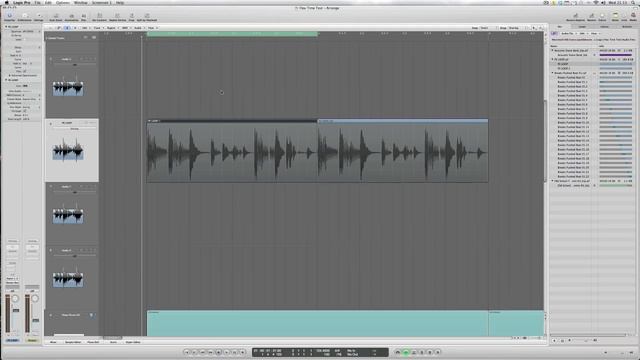Open the Arrange Track local menu
The height and width of the screenshot is (360, 640).
point(97,28)
